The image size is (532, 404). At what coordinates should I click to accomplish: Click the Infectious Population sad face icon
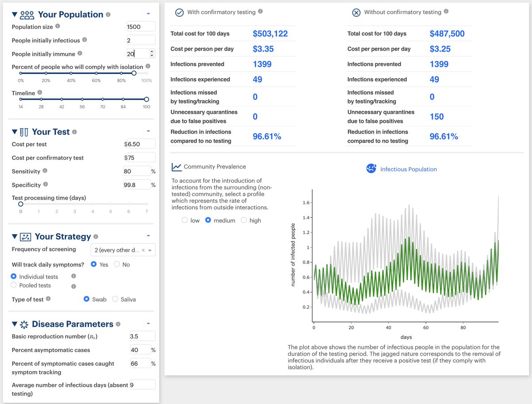click(371, 169)
